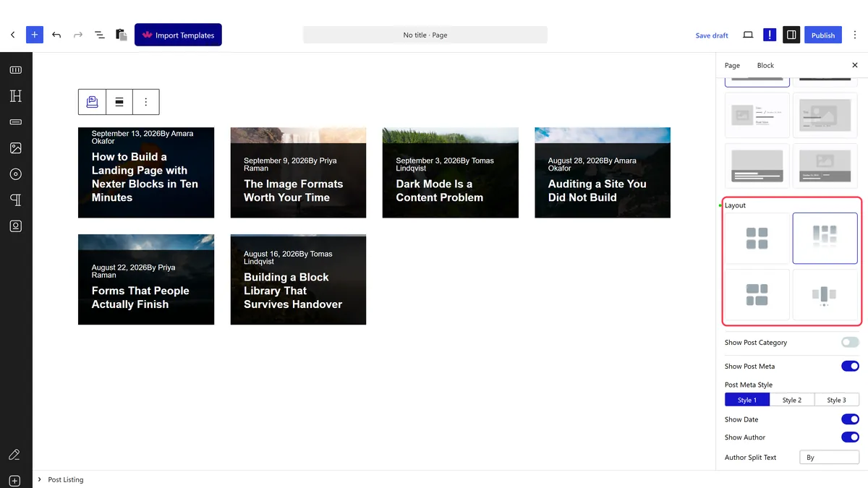Change block alignment in block toolbar

point(119,102)
